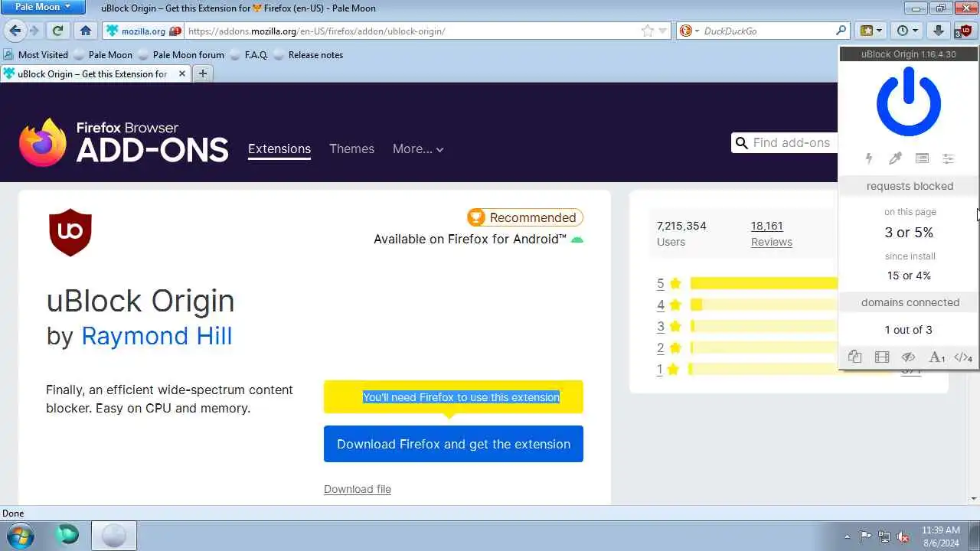Screen dimensions: 980x551
Task: Open the Downloads arrow toolbar button
Action: [x=939, y=31]
